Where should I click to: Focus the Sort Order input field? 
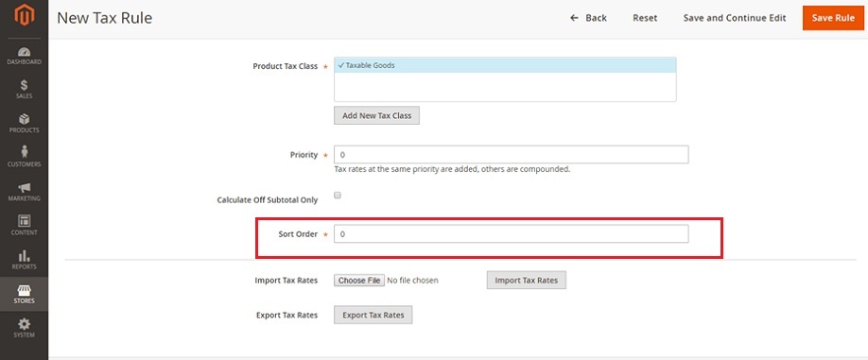pos(511,234)
